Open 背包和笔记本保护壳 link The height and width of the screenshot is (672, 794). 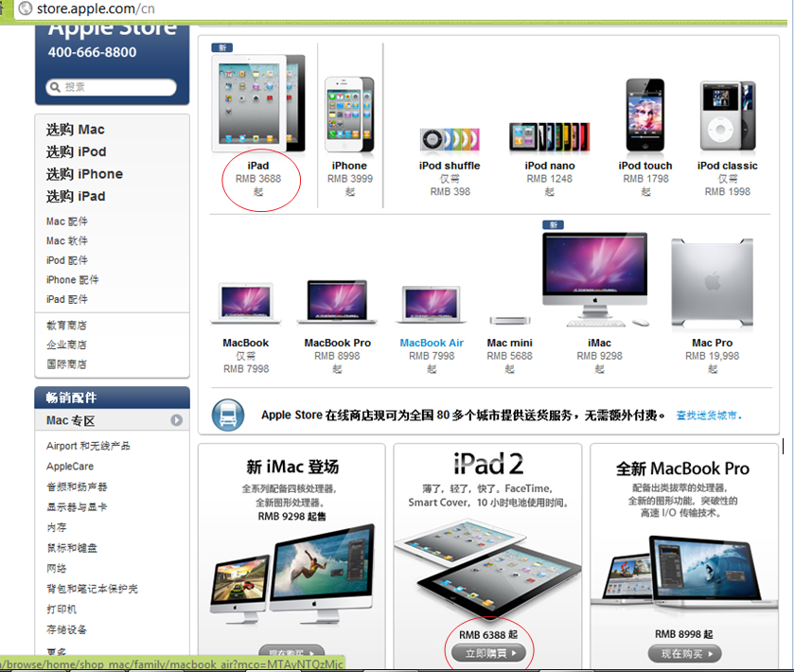pyautogui.click(x=92, y=589)
